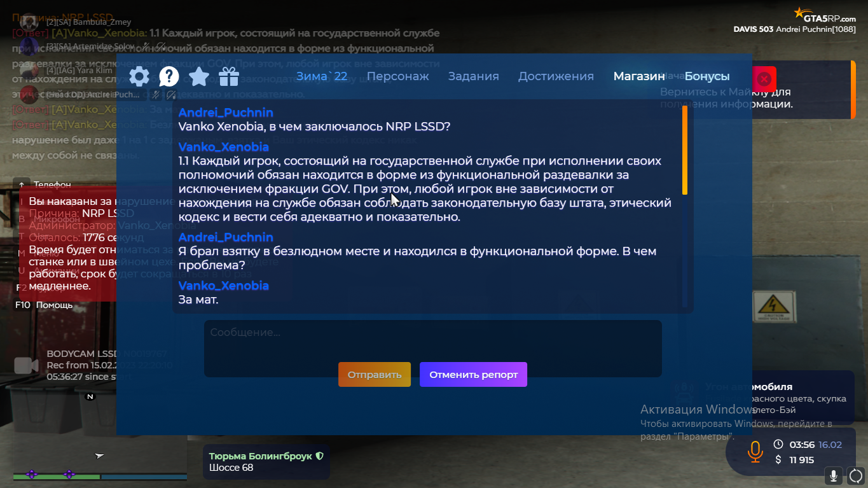Screen dimensions: 868x488
Task: Click the Отправить button
Action: (x=375, y=374)
